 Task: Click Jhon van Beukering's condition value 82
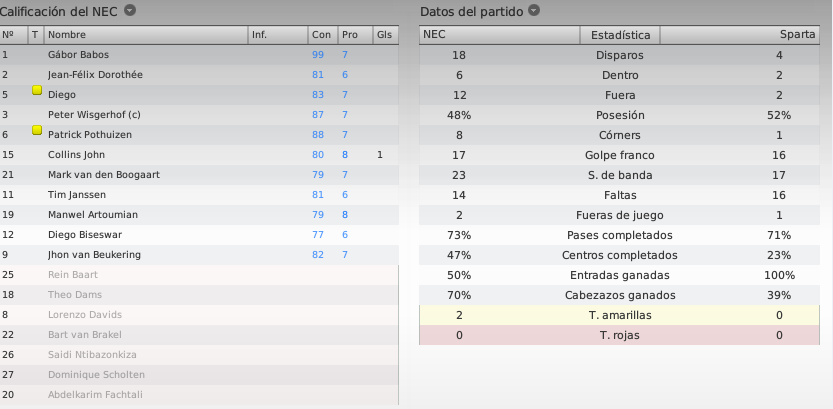coord(318,255)
